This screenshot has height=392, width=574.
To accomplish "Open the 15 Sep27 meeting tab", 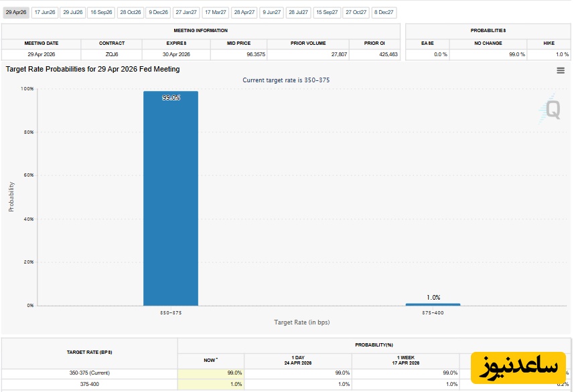I will coord(328,12).
